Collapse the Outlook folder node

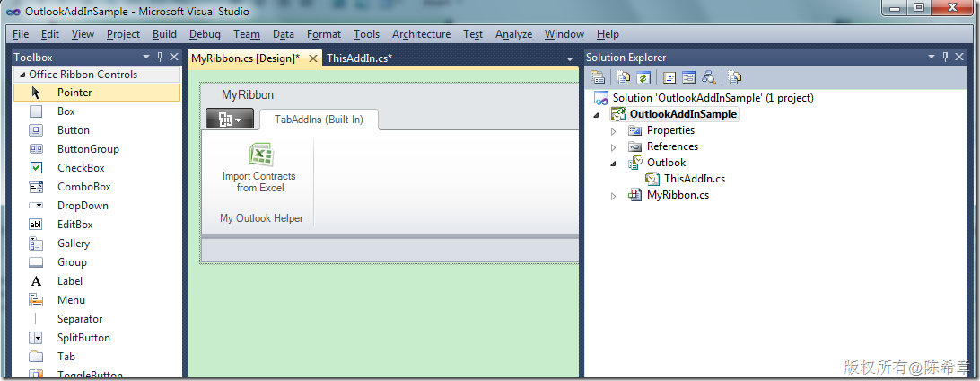613,164
